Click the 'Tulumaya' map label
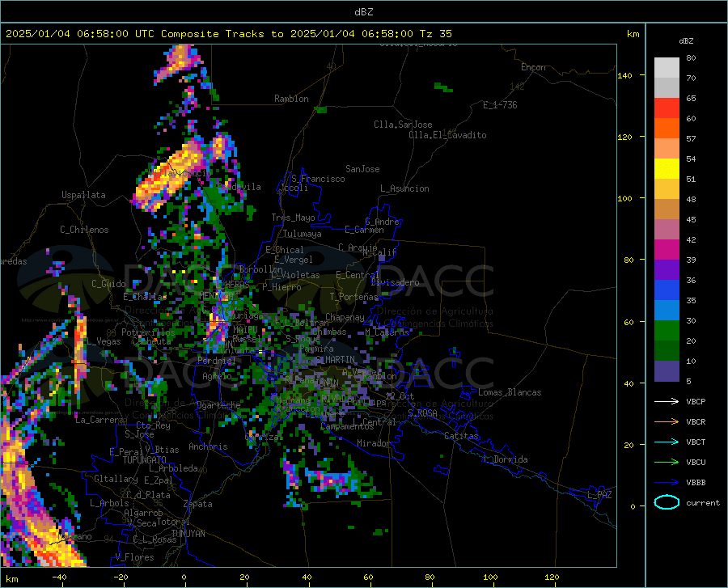Image resolution: width=728 pixels, height=588 pixels. tap(303, 234)
